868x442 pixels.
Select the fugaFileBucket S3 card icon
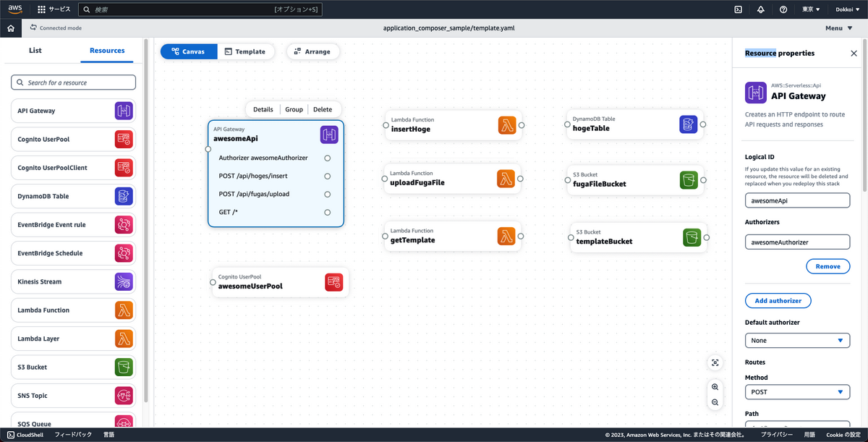tap(689, 180)
